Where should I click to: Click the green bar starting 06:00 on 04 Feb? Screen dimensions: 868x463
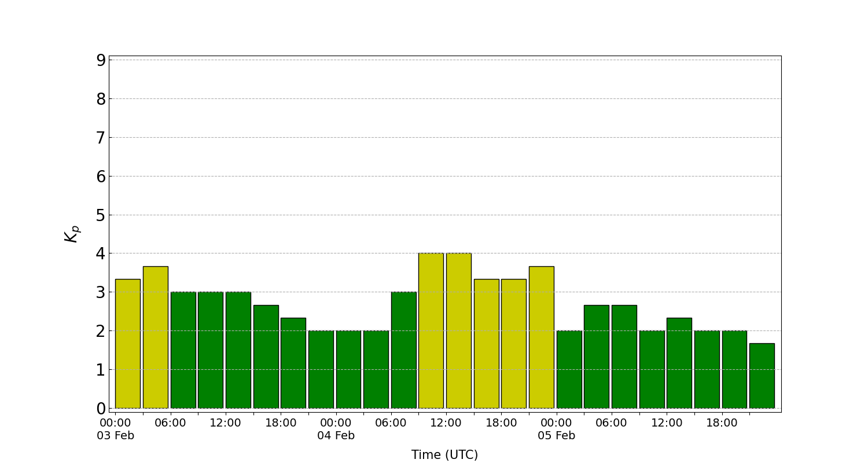[403, 350]
